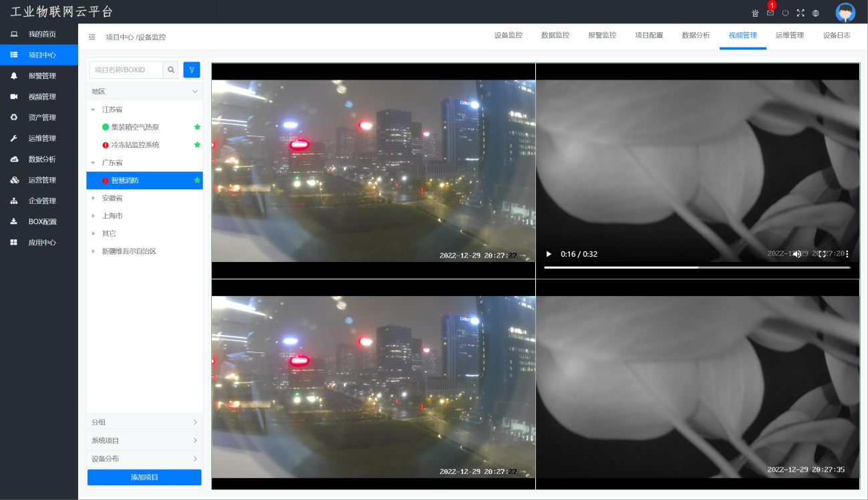Switch to 设备监控 tab

(x=509, y=35)
